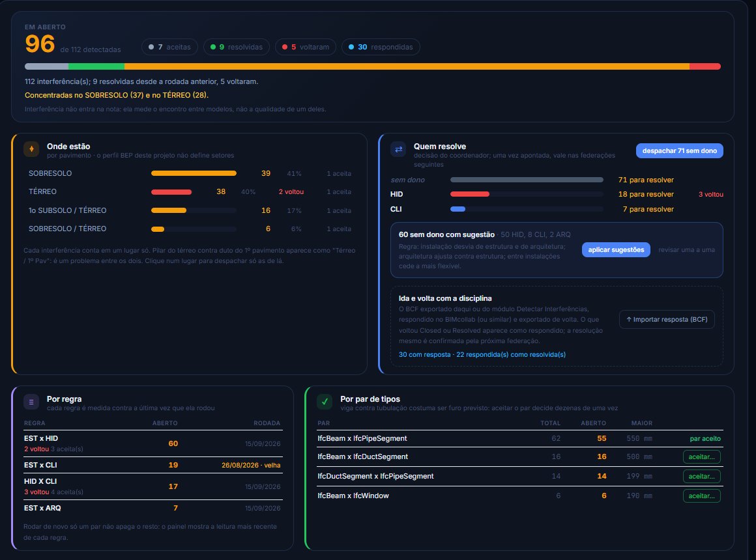Open the TÉRREO row with 38 clashes

pyautogui.click(x=190, y=192)
